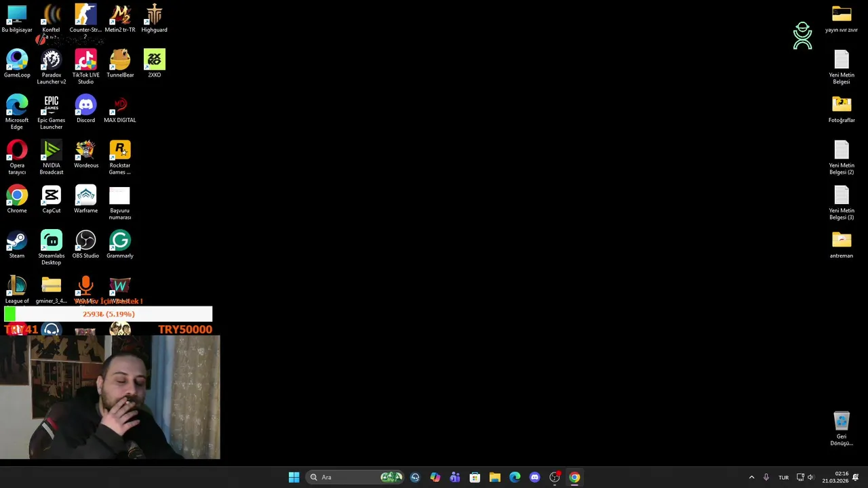This screenshot has width=868, height=488.
Task: Select the gminer_3_4 zipped folder
Action: (x=51, y=290)
